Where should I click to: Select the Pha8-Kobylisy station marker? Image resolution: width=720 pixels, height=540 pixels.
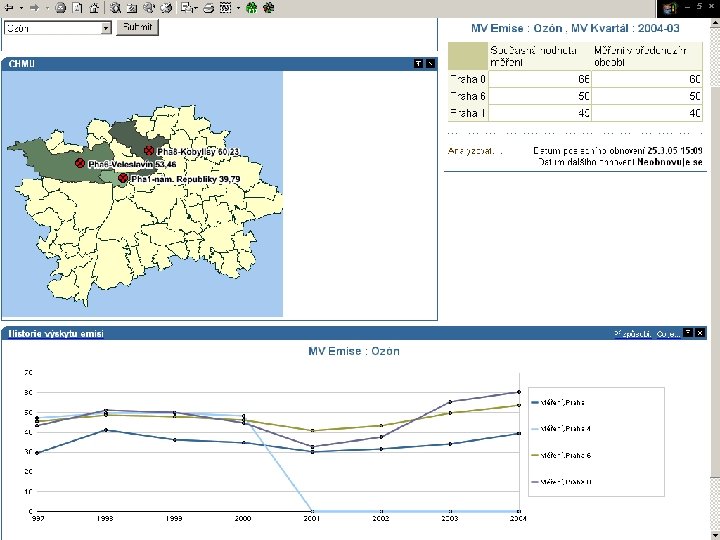[149, 151]
